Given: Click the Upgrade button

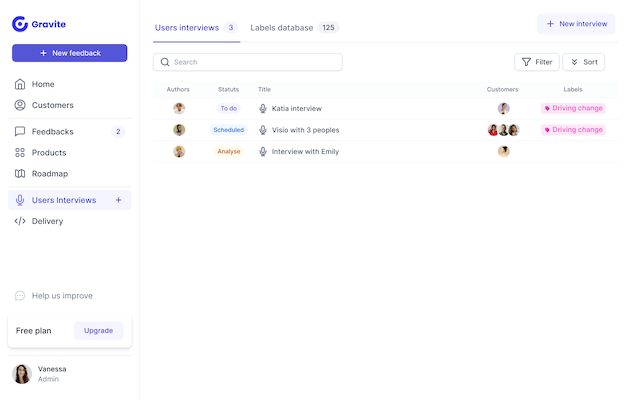Looking at the screenshot, I should pyautogui.click(x=98, y=331).
